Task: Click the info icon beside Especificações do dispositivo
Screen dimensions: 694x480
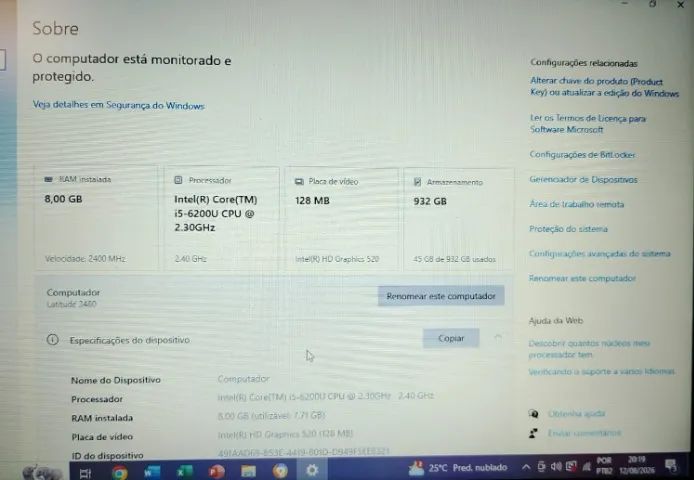Action: [x=53, y=340]
